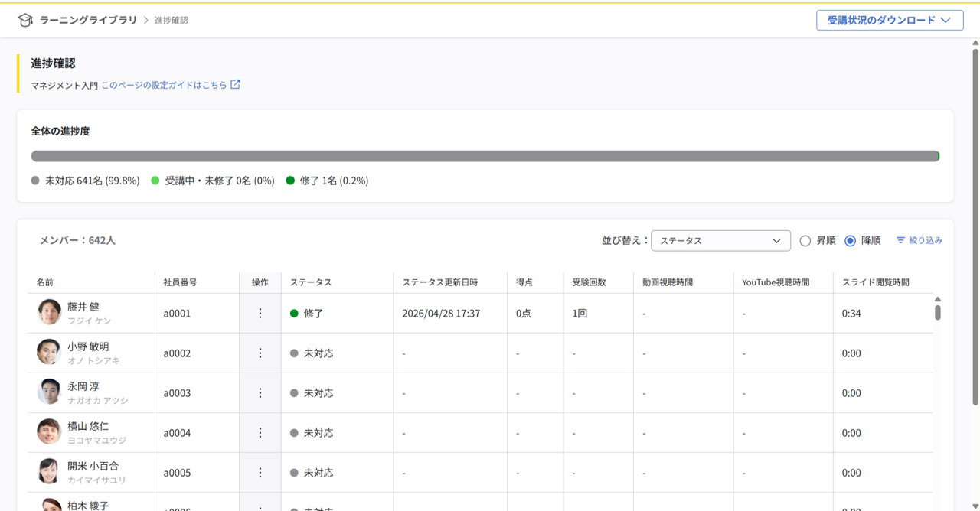Screen dimensions: 980x511
Task: Click the 動画視聴時間 column header
Action: point(668,282)
